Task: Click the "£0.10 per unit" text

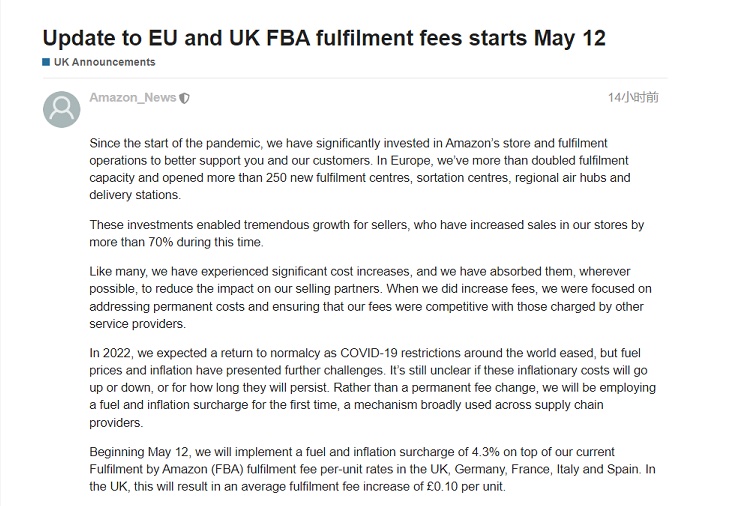Action: click(x=465, y=487)
